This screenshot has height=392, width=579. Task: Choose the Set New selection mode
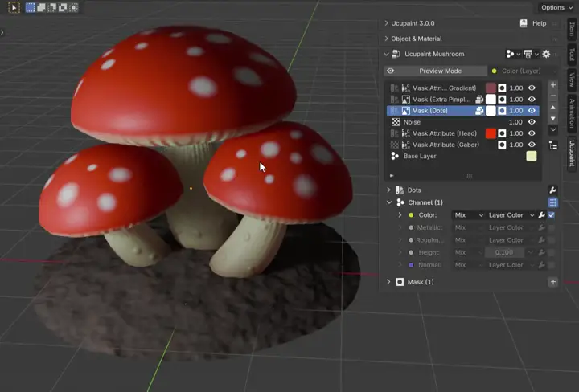point(31,7)
